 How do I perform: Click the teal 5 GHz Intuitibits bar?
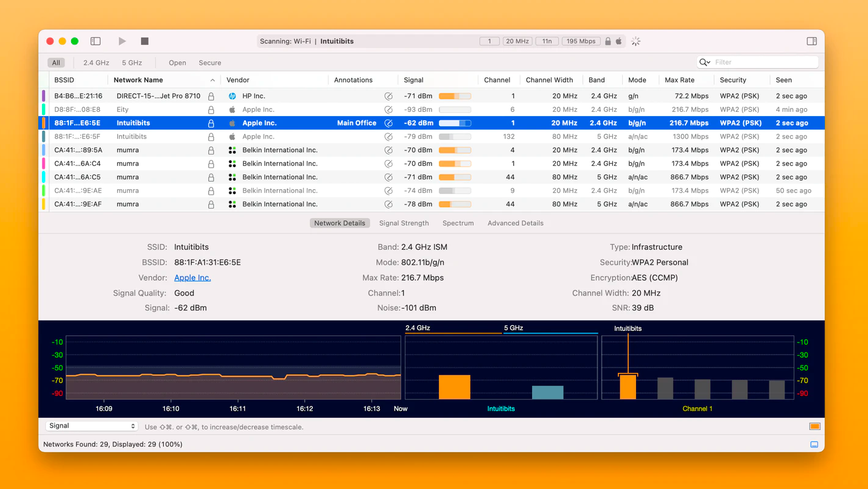click(x=548, y=392)
